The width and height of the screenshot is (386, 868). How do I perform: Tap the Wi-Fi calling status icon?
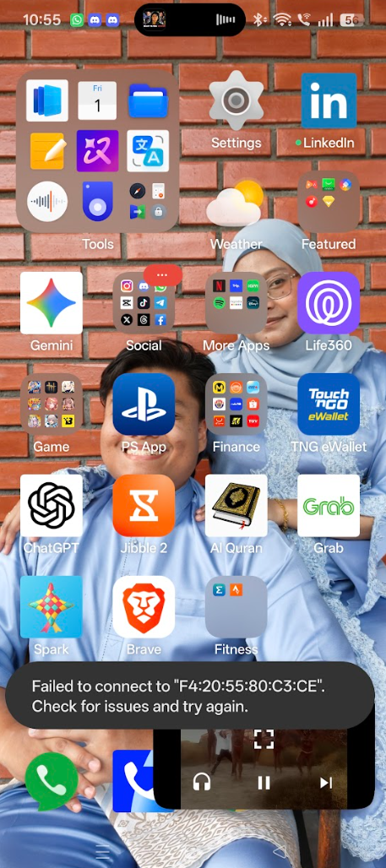pyautogui.click(x=304, y=20)
